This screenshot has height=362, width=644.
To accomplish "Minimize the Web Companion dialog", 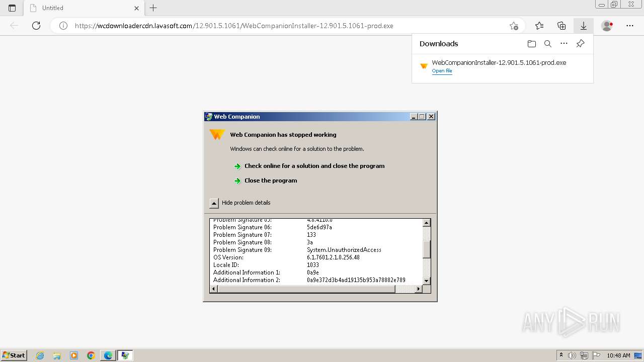I will (x=414, y=117).
